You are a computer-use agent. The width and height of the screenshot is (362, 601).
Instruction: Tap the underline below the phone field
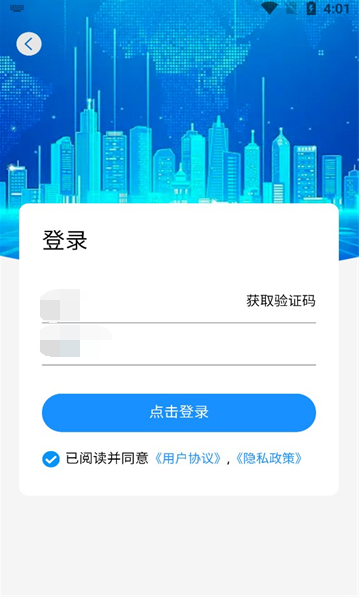point(179,323)
